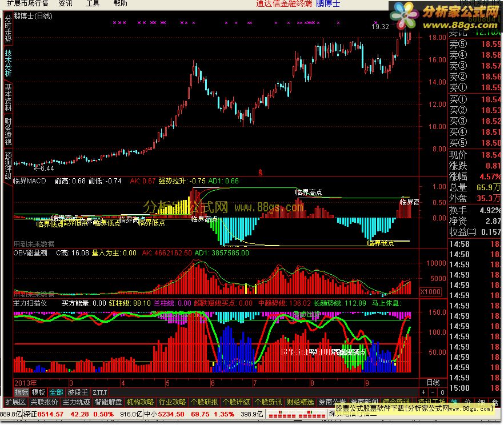Click the 15:00 tick row
504x425 pixels.
[475, 388]
